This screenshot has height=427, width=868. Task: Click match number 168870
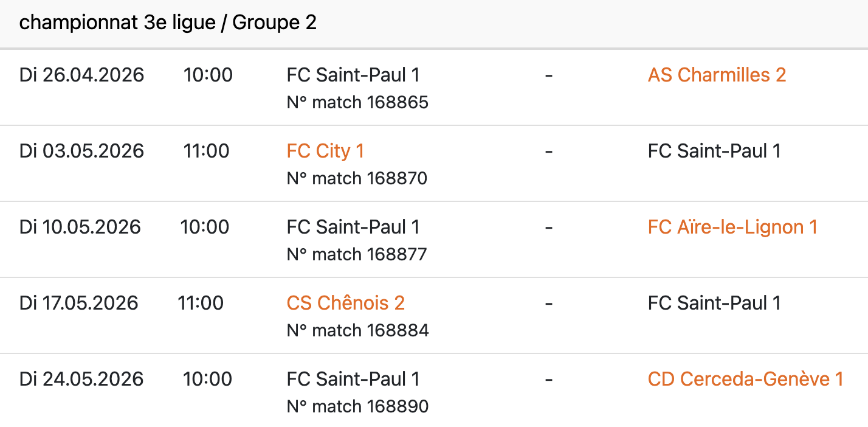click(357, 178)
